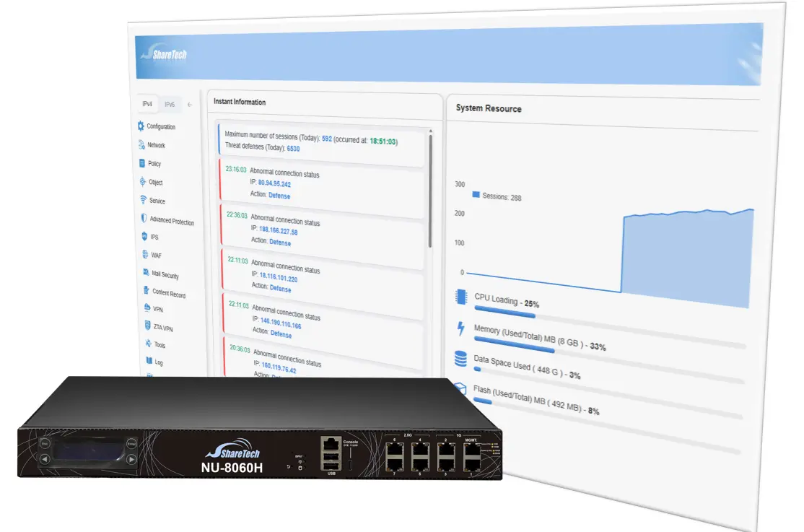The height and width of the screenshot is (532, 804).
Task: Open the Network sidebar icon
Action: click(141, 144)
